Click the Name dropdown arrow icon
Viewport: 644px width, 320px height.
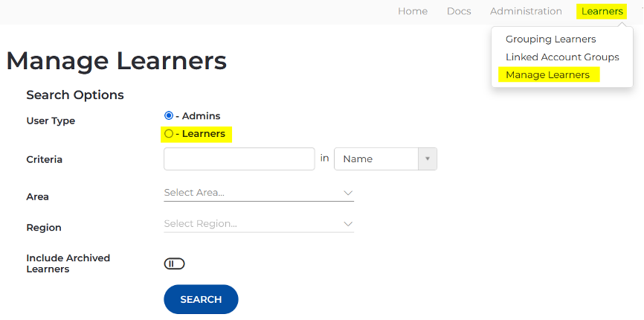point(428,159)
